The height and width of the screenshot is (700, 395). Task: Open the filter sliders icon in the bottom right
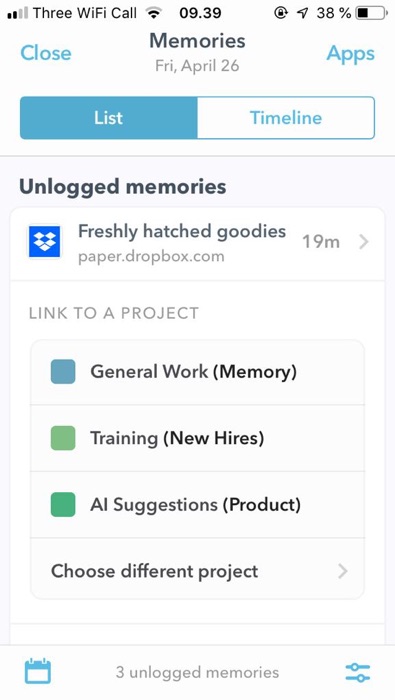pos(358,672)
